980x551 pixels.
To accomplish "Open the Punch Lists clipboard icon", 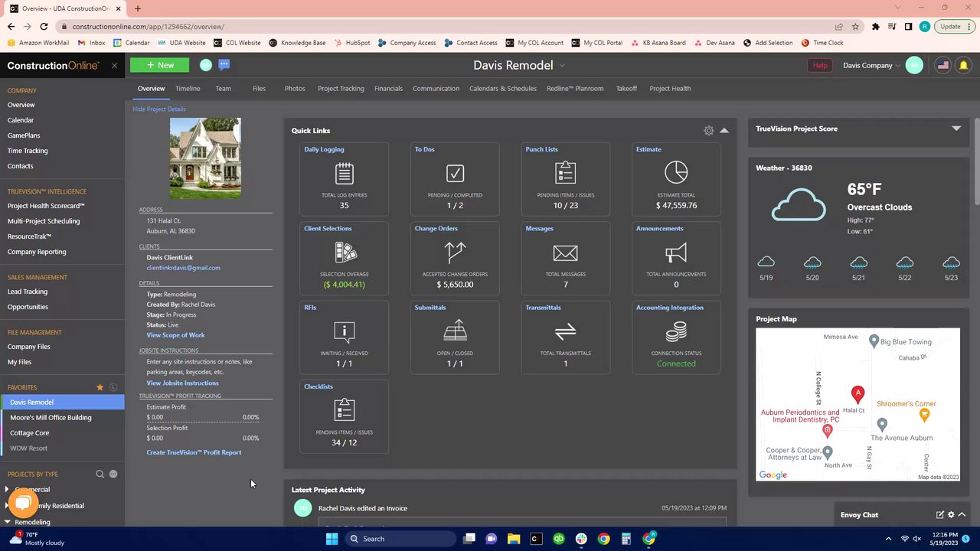I will pyautogui.click(x=565, y=173).
